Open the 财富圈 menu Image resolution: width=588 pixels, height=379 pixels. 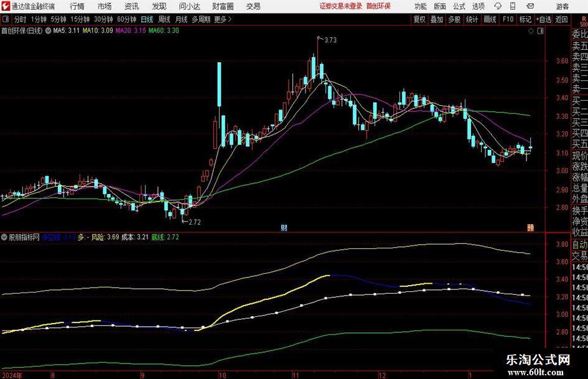tap(223, 6)
